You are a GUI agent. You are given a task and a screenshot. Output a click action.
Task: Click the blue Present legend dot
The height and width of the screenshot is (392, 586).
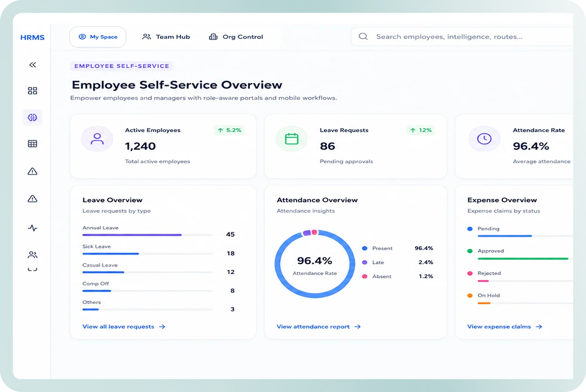point(365,248)
